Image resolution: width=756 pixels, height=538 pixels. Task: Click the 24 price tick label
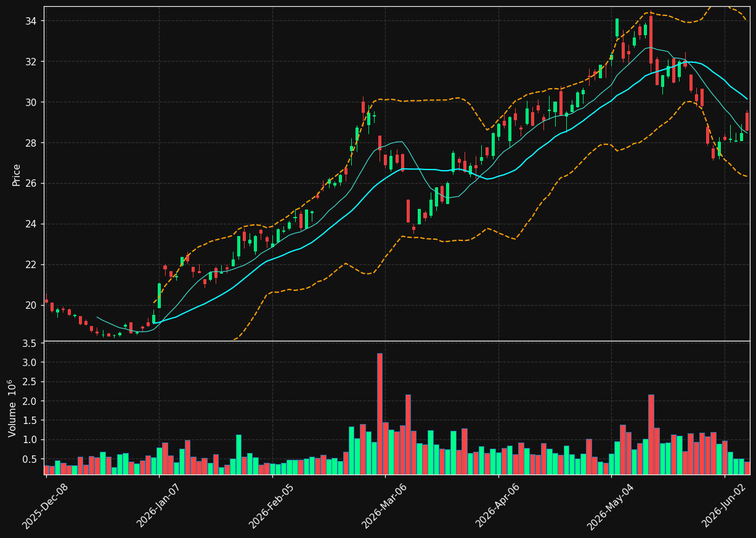[31, 224]
